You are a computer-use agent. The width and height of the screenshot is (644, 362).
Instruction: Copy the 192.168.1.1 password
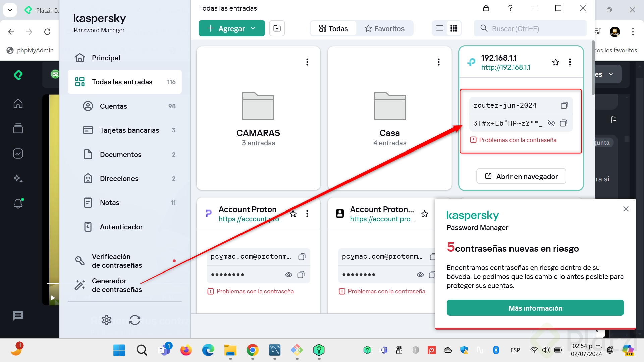(563, 123)
